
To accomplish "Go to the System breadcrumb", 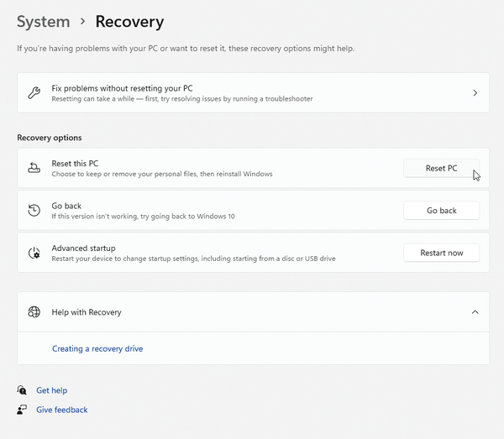I will pos(44,22).
